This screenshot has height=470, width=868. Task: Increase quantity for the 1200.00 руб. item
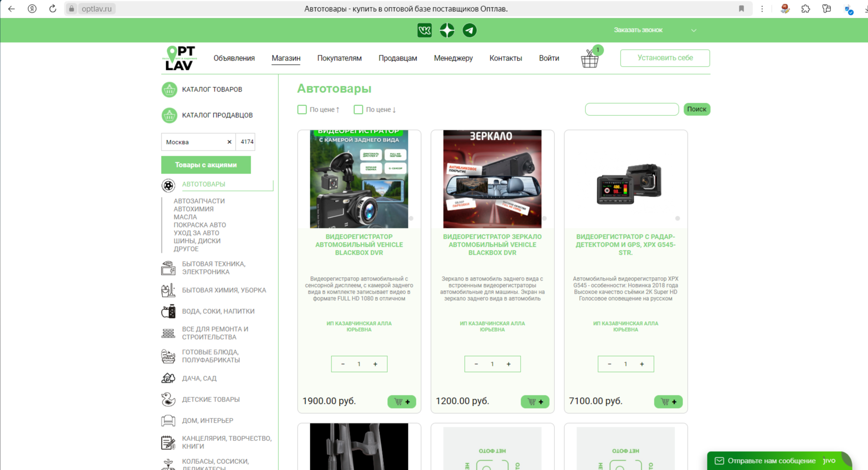click(x=508, y=364)
